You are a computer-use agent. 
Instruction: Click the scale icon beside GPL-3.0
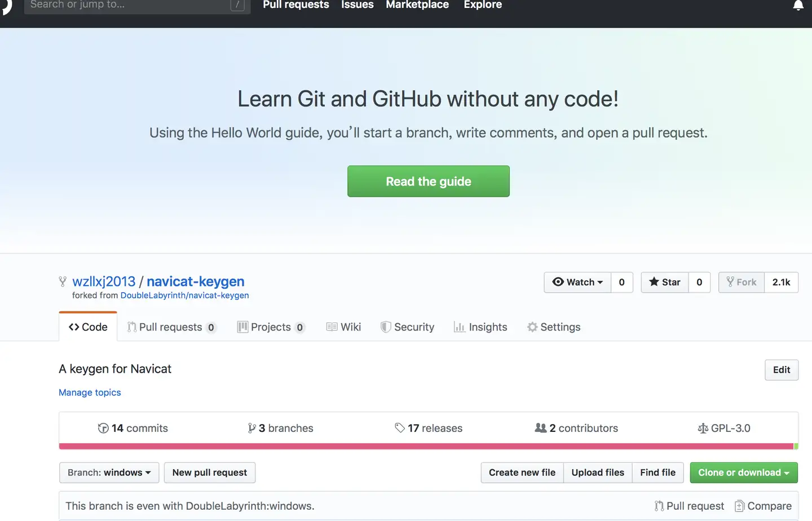703,429
